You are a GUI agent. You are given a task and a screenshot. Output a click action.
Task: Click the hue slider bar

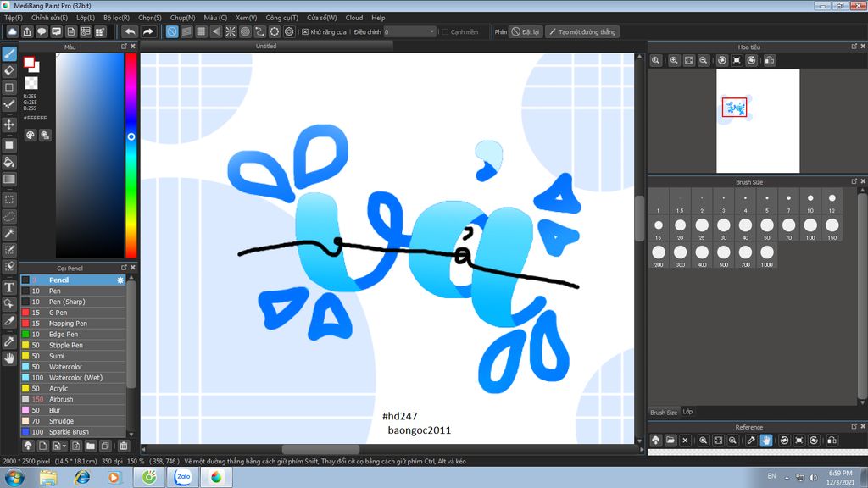[131, 156]
